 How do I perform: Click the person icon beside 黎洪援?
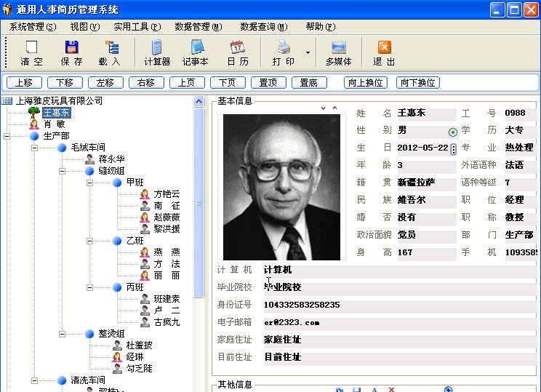coord(145,229)
